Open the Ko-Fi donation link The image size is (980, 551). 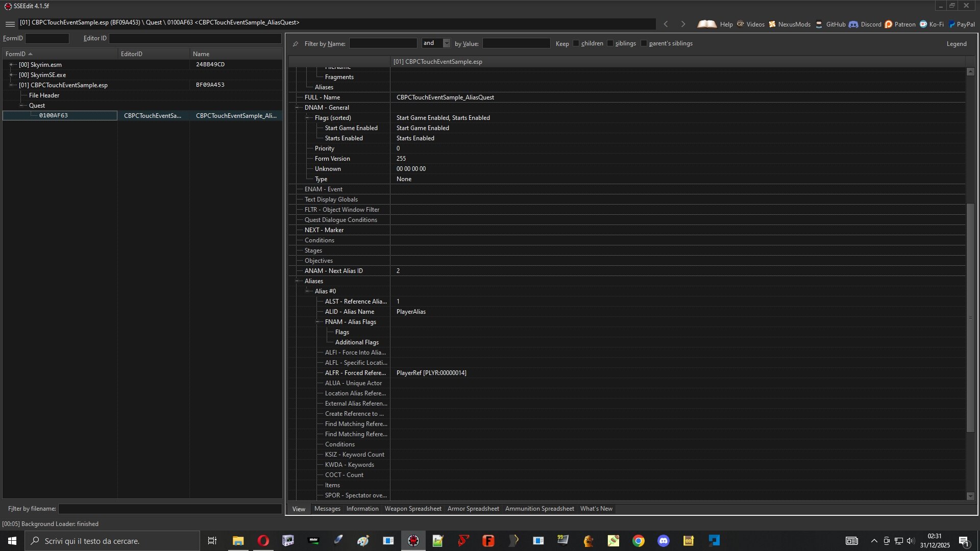pos(932,24)
